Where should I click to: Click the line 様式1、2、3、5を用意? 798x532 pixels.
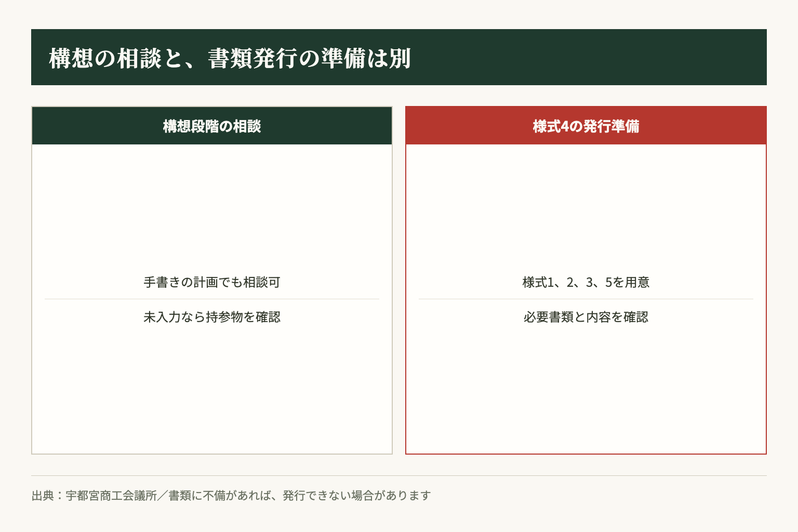586,282
